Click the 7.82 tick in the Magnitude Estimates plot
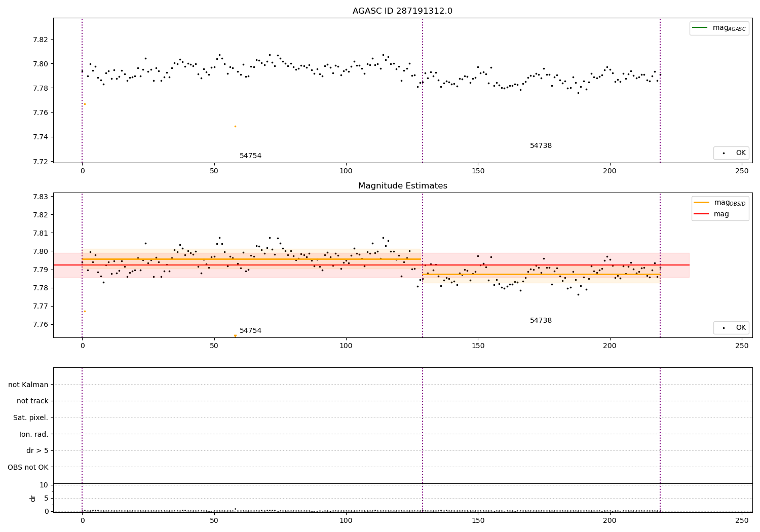 point(40,215)
